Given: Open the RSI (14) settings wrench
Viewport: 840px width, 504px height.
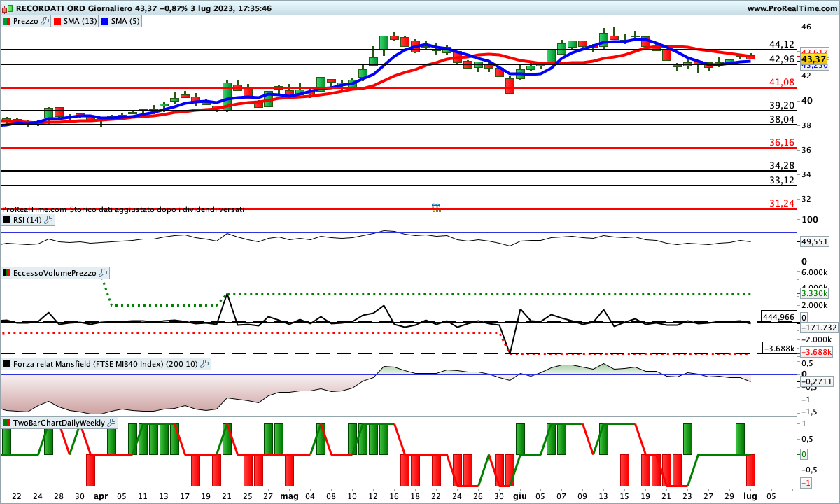Looking at the screenshot, I should (x=48, y=220).
